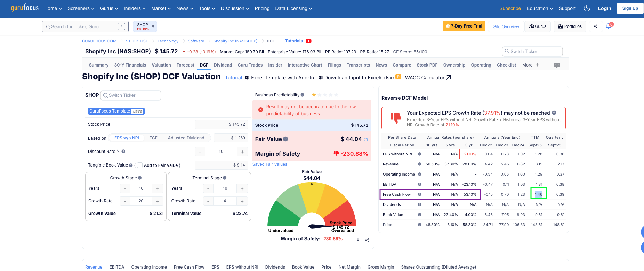Share the margin of safety chart
644x271 pixels.
(367, 240)
